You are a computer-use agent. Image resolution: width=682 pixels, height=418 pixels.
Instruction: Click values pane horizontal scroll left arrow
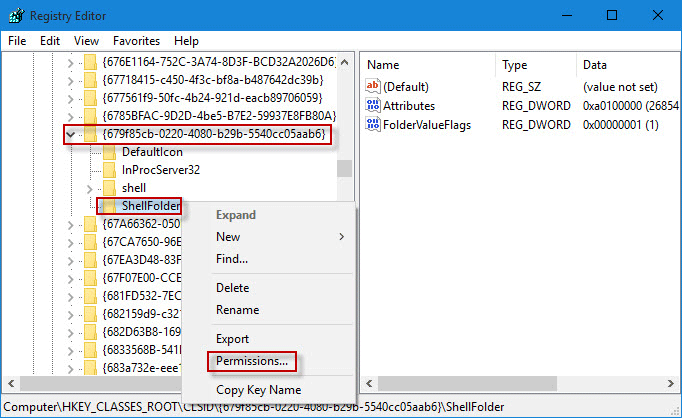click(x=369, y=384)
